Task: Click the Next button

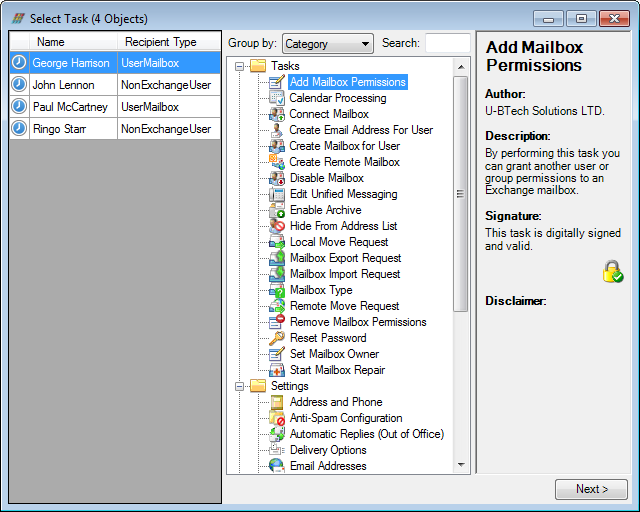Action: pyautogui.click(x=591, y=489)
